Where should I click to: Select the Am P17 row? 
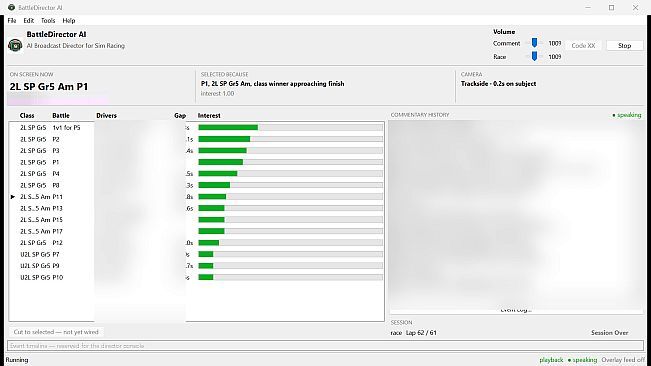[196, 231]
